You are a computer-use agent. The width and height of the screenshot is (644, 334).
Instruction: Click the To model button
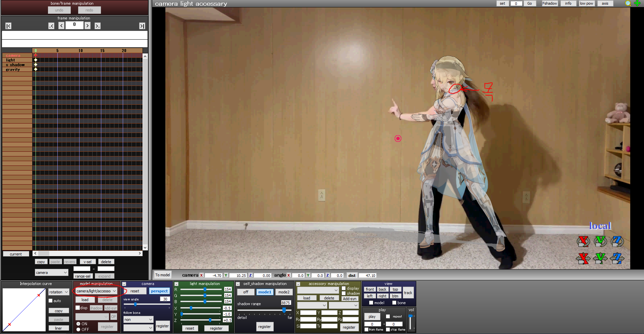(163, 275)
